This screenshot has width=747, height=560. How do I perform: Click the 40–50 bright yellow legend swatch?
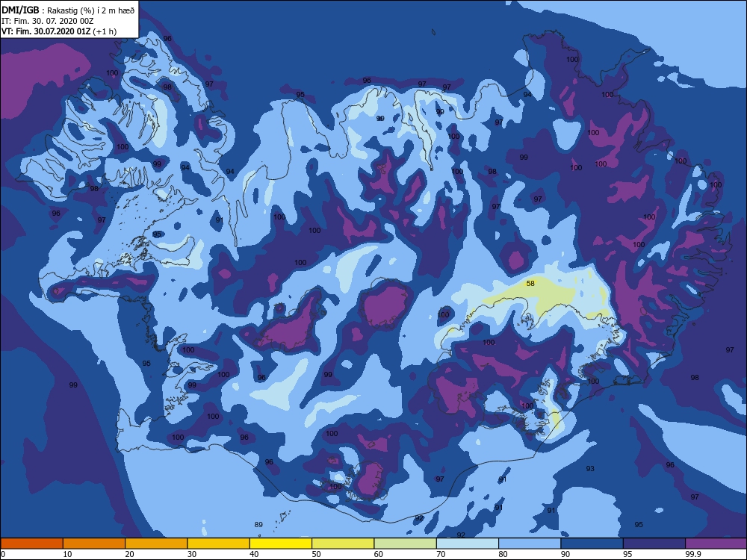click(x=281, y=544)
